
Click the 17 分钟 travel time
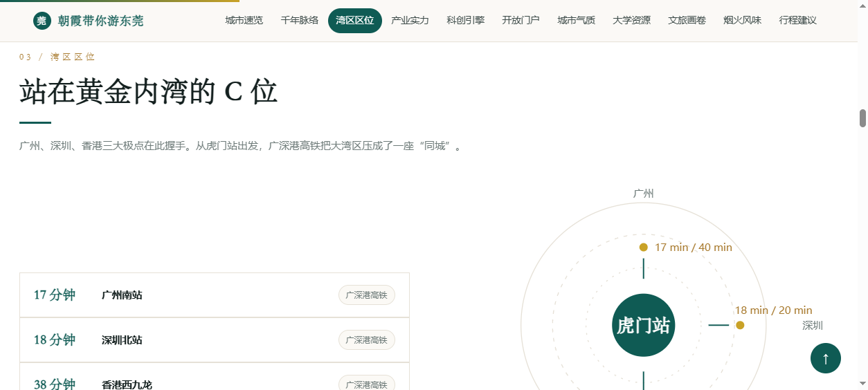(55, 295)
